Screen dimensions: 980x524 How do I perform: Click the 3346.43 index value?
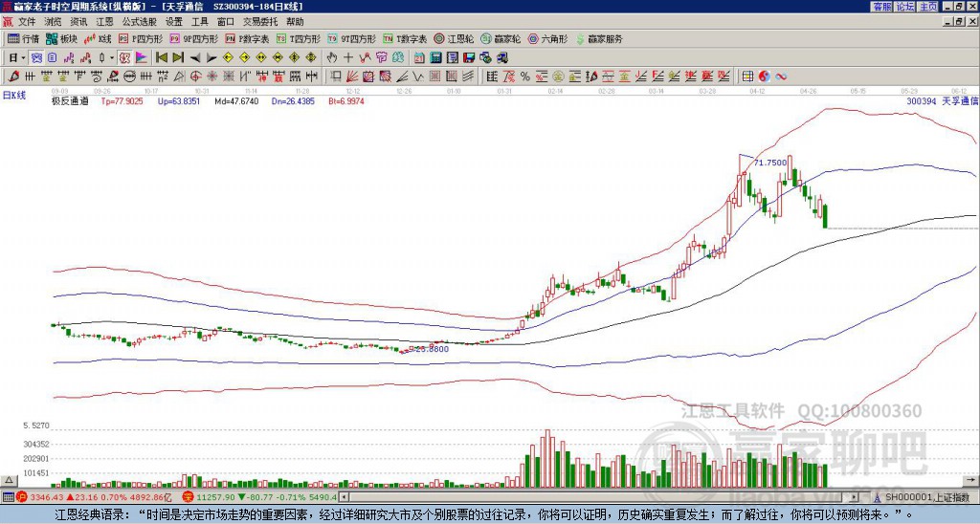[47, 497]
